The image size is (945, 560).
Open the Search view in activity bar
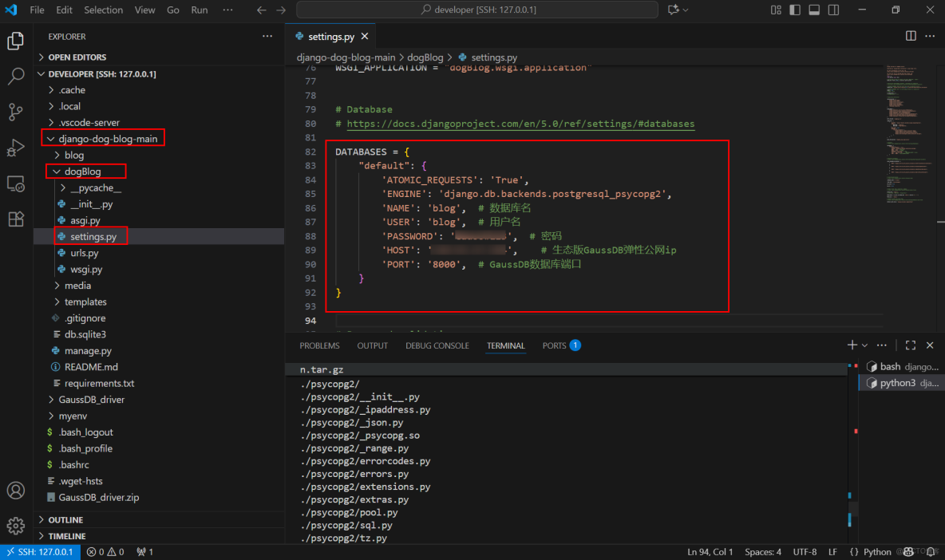pyautogui.click(x=16, y=77)
